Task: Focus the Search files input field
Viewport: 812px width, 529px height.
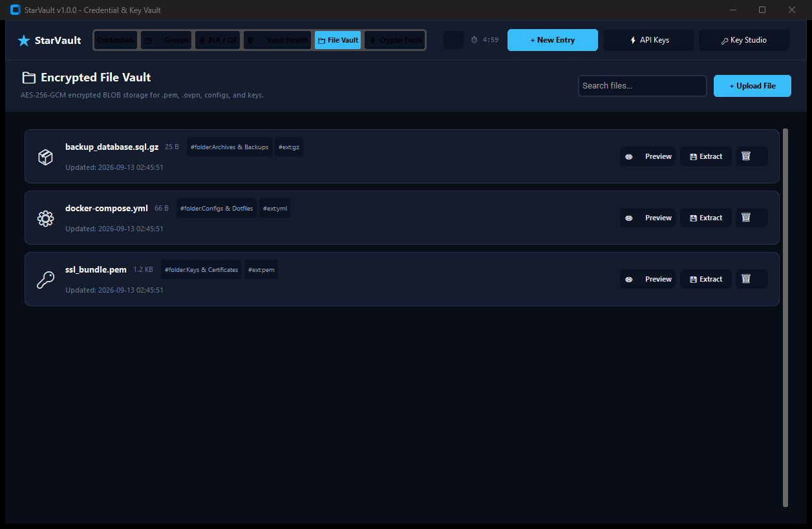Action: coord(643,86)
